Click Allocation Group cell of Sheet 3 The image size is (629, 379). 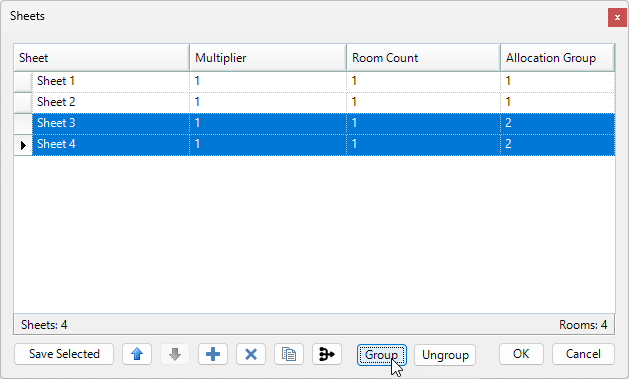(x=558, y=123)
